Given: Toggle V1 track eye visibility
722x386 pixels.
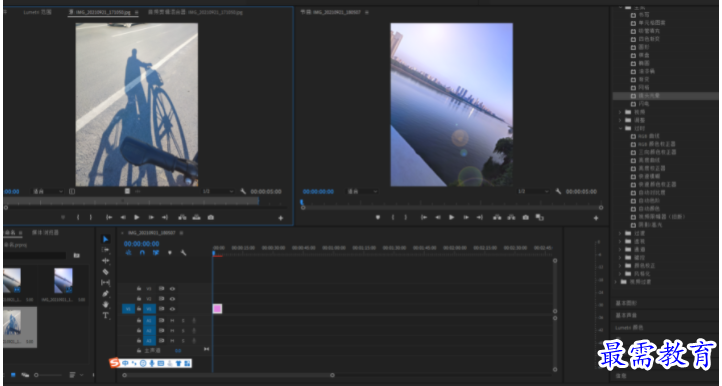Looking at the screenshot, I should [172, 309].
